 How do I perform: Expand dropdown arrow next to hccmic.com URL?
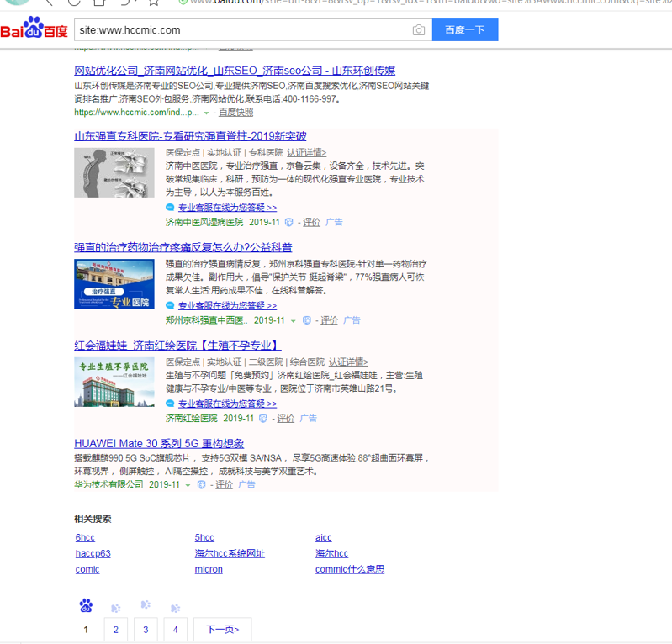[206, 113]
